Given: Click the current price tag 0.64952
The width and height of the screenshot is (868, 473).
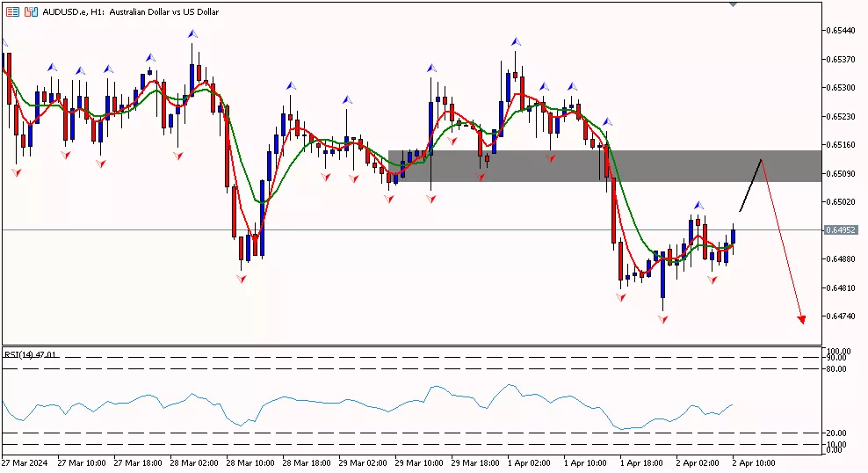Looking at the screenshot, I should click(x=841, y=229).
